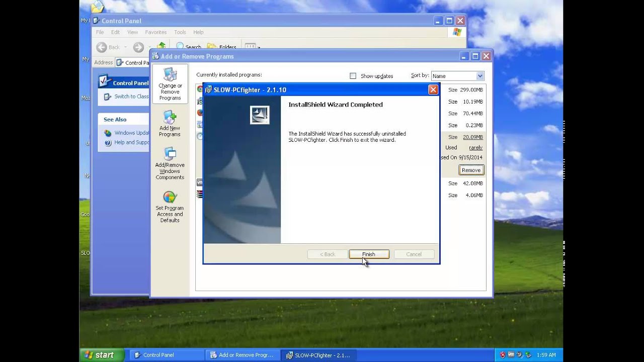Click the Windows flag logo in Control Panel
Image resolution: width=644 pixels, height=362 pixels.
click(457, 32)
